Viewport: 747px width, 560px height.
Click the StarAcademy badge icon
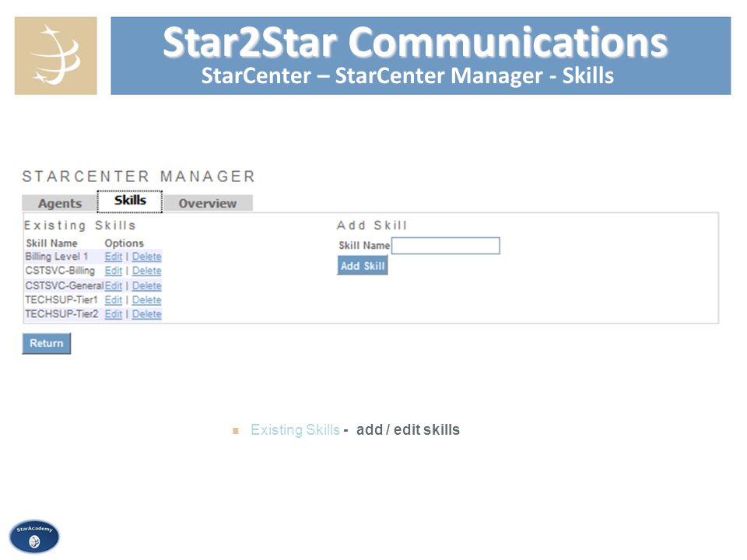tap(34, 536)
